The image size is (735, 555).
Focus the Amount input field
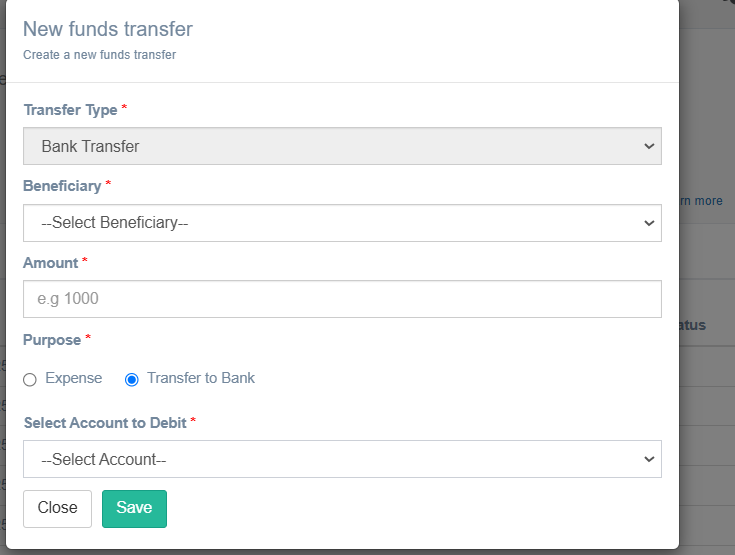point(341,299)
